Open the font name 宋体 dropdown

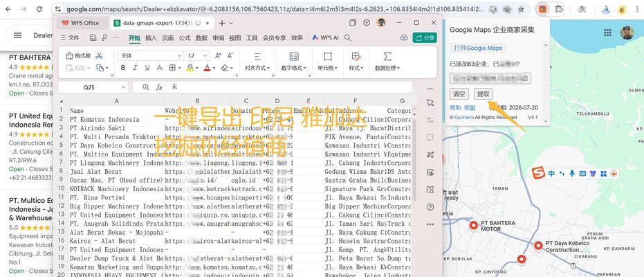point(179,55)
